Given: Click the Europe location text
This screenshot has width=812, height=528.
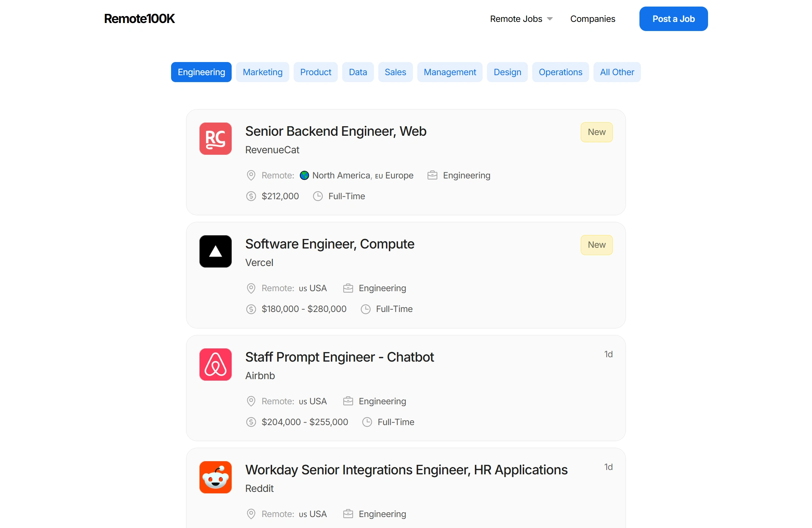Looking at the screenshot, I should click(x=399, y=176).
